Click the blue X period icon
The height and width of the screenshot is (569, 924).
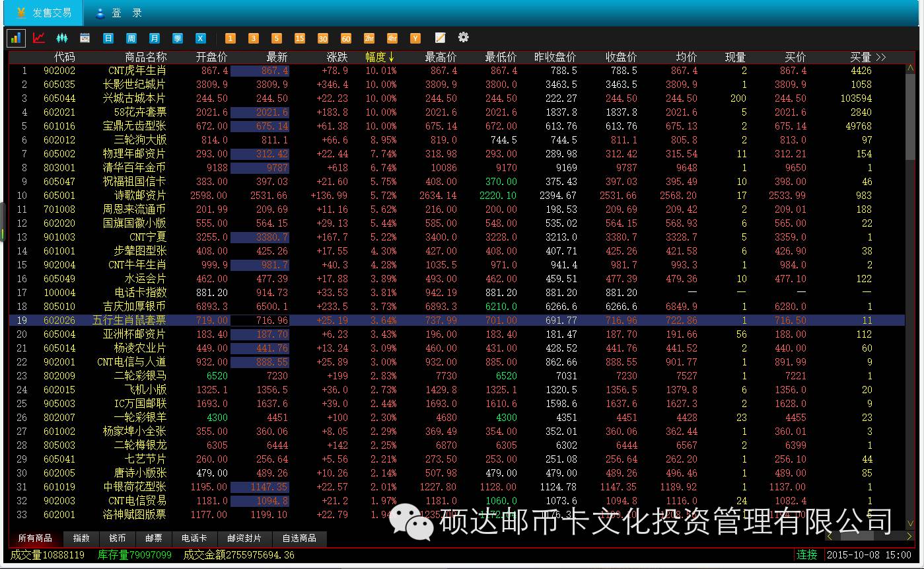coord(201,38)
